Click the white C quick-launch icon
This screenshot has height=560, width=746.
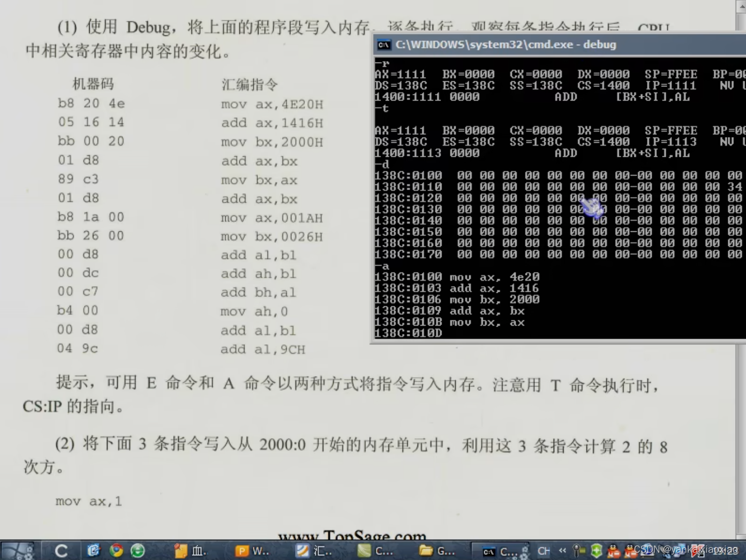(61, 551)
